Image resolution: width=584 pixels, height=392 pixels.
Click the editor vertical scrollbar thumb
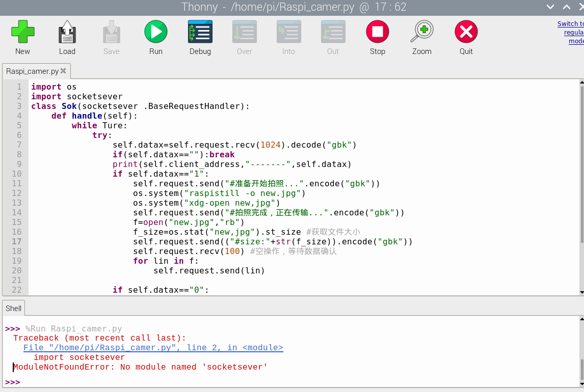tap(581, 165)
